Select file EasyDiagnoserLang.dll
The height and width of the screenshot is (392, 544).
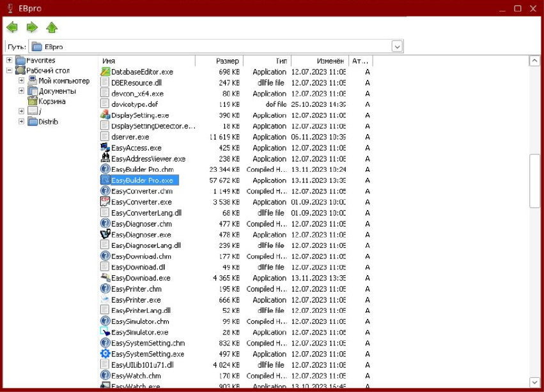(146, 245)
